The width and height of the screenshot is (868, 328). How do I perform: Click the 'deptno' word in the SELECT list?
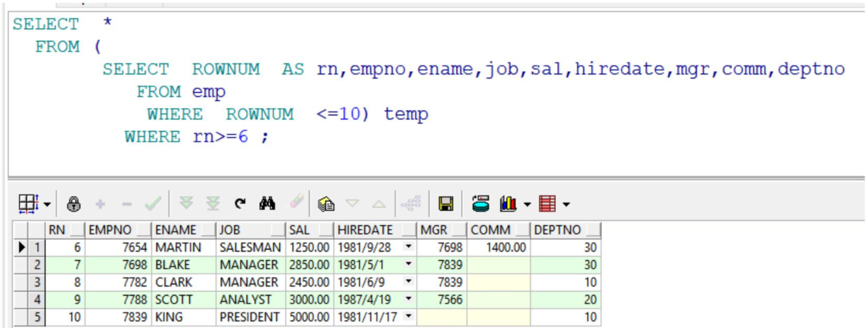pyautogui.click(x=811, y=70)
